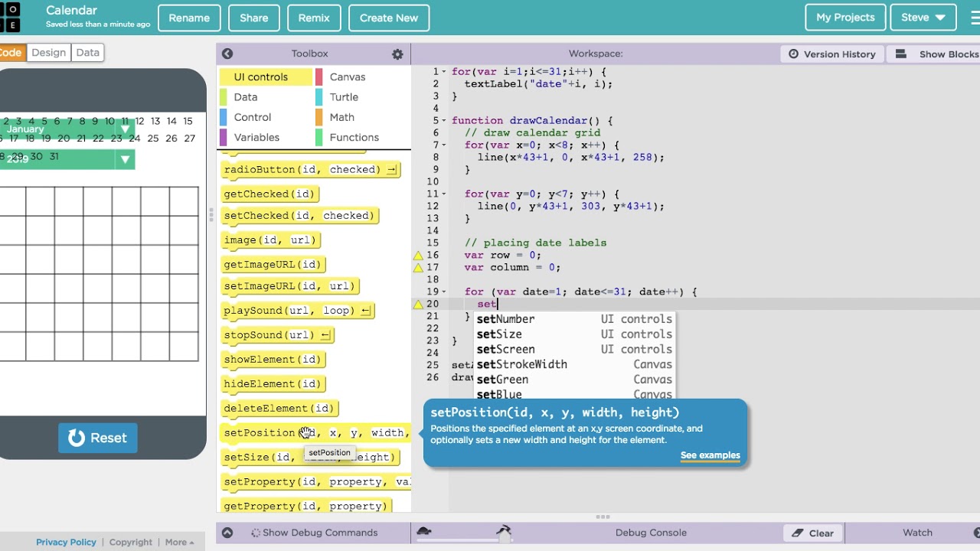
Task: Click the slow turtle speed icon
Action: coord(423,532)
